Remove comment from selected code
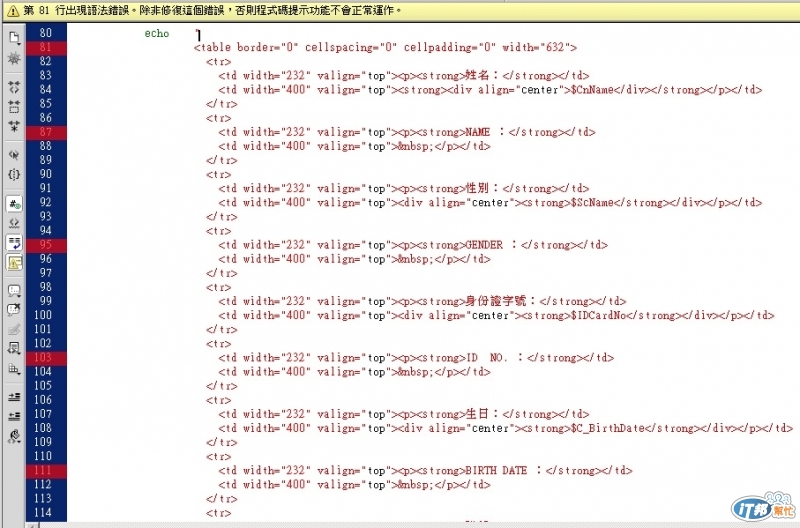 point(14,310)
